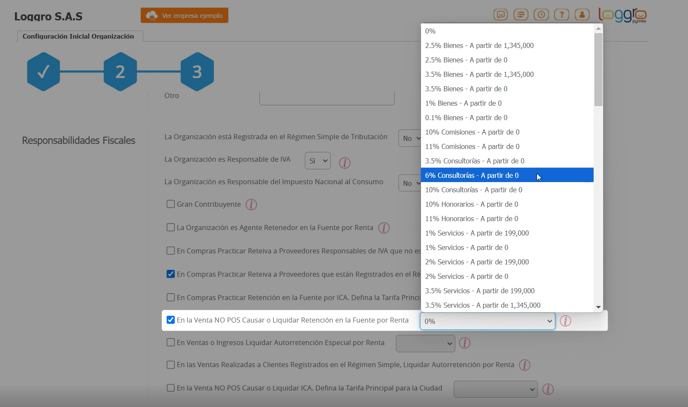688x407 pixels.
Task: Check En Compras Retención en la Fuente por ICA
Action: coord(171,297)
